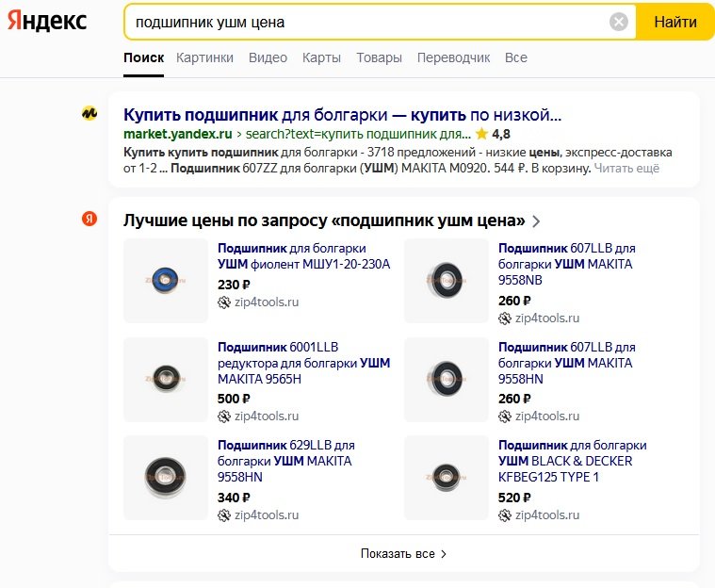Image resolution: width=715 pixels, height=588 pixels.
Task: Open bearing thumbnail for BLACK & DECKER KFBEG125
Action: (447, 478)
